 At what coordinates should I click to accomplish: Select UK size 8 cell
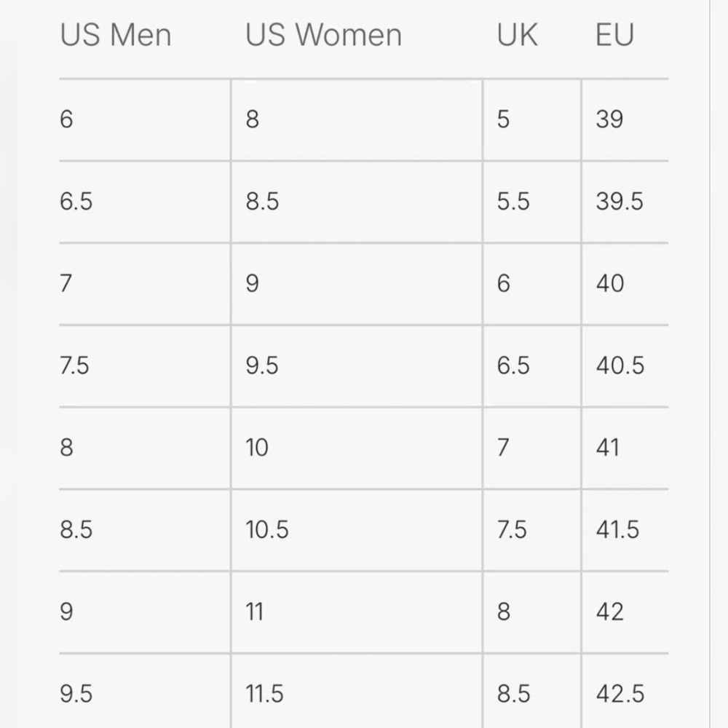532,612
